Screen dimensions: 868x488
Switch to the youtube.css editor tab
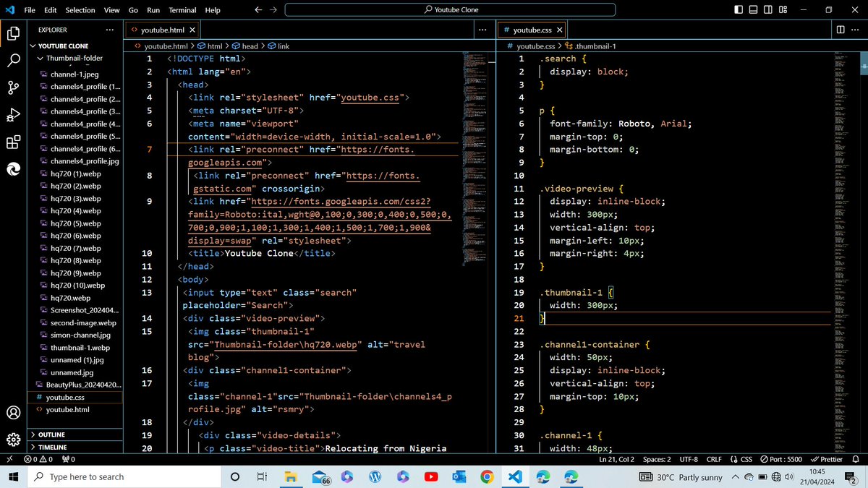click(x=532, y=30)
